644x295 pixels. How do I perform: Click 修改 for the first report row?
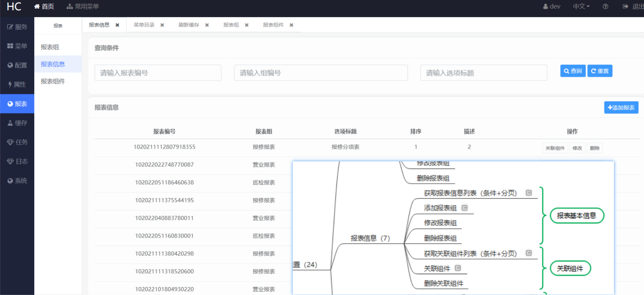tap(577, 148)
